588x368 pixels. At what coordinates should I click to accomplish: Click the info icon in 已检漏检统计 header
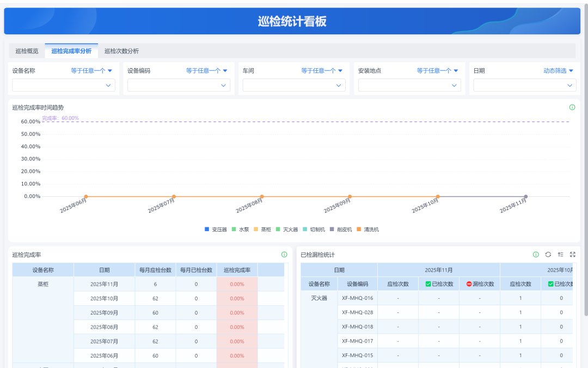pos(535,255)
